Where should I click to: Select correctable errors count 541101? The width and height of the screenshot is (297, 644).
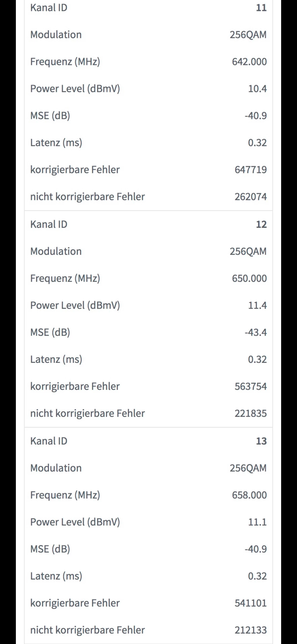pos(250,603)
